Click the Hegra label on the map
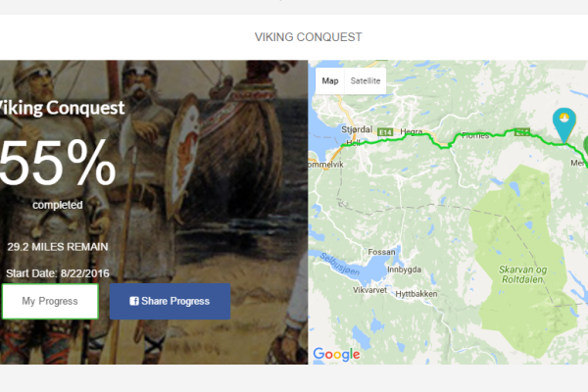 click(x=412, y=131)
